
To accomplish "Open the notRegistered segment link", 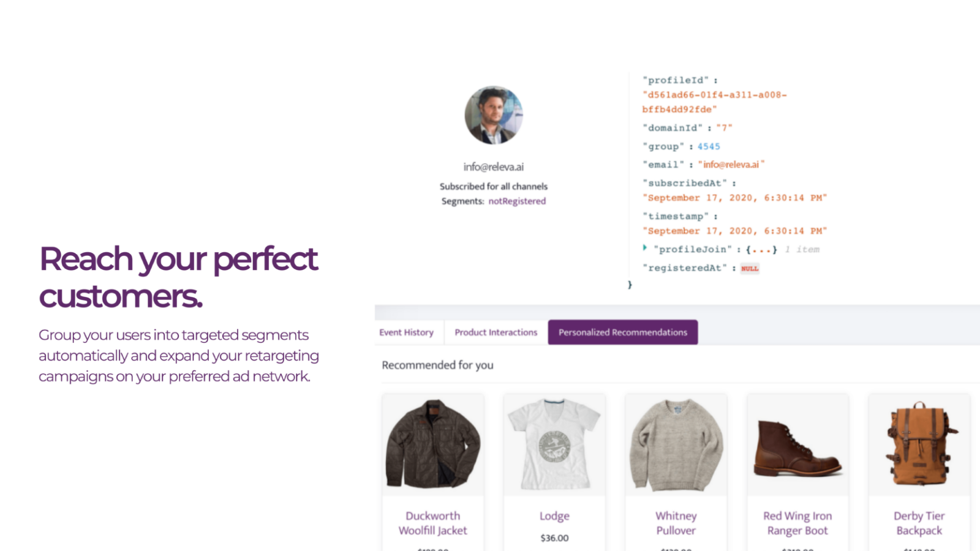I will (517, 201).
